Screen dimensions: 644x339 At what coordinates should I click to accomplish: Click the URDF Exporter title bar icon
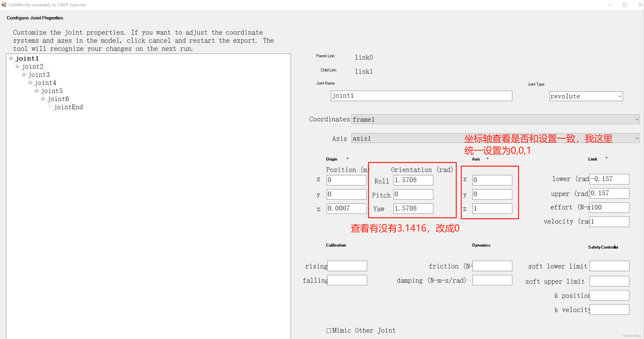[4, 4]
